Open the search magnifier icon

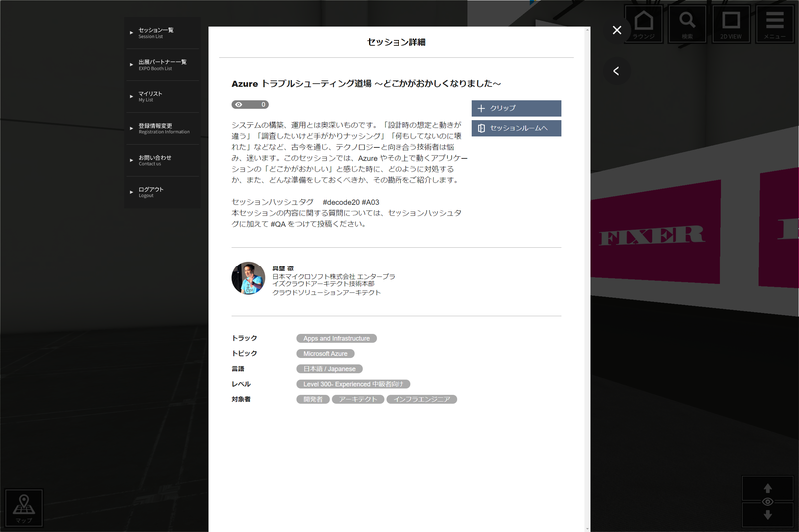click(687, 23)
